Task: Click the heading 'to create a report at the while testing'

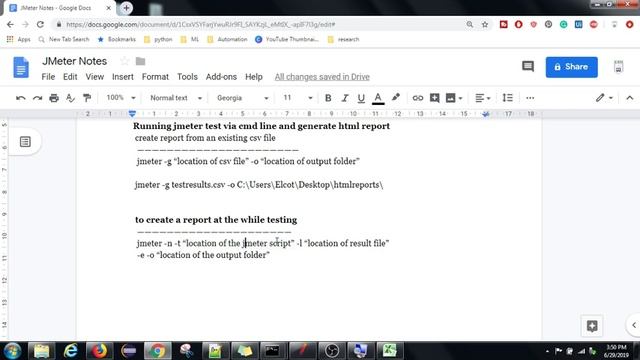Action: click(216, 220)
